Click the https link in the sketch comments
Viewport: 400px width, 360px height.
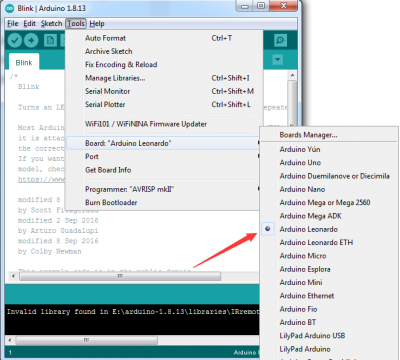pos(42,179)
